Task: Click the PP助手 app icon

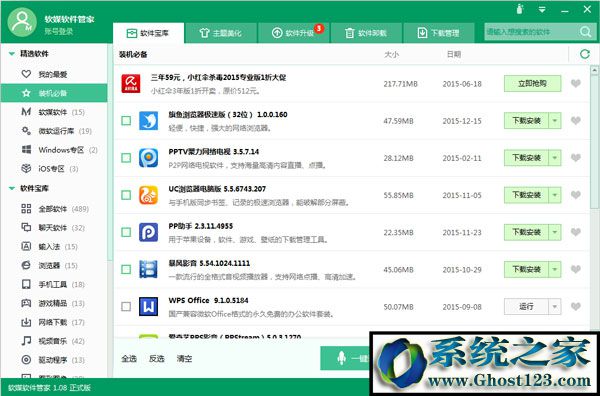Action: [x=148, y=232]
